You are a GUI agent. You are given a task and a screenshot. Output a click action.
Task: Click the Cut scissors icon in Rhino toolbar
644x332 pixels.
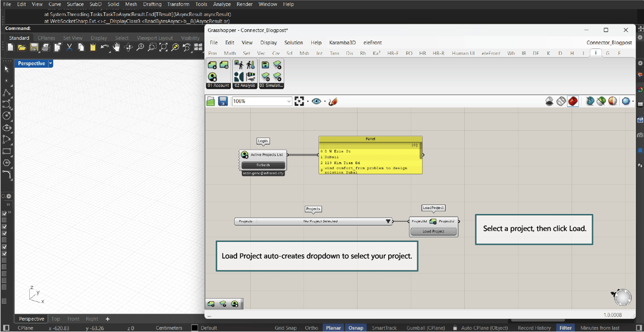click(69, 47)
